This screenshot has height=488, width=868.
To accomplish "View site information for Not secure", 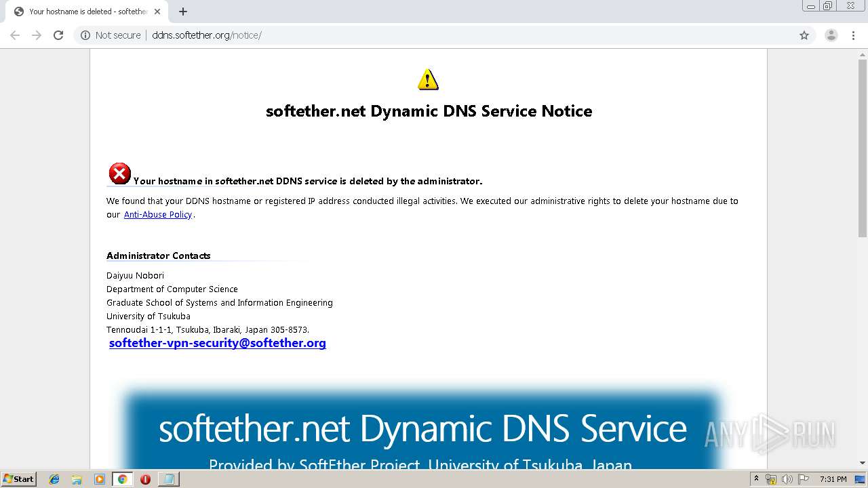I will pyautogui.click(x=111, y=35).
